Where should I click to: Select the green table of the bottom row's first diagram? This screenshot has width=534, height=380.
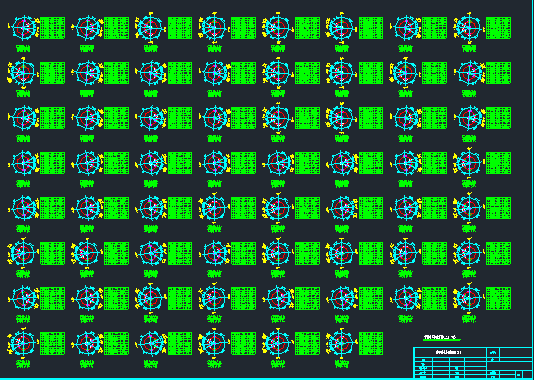(52, 343)
